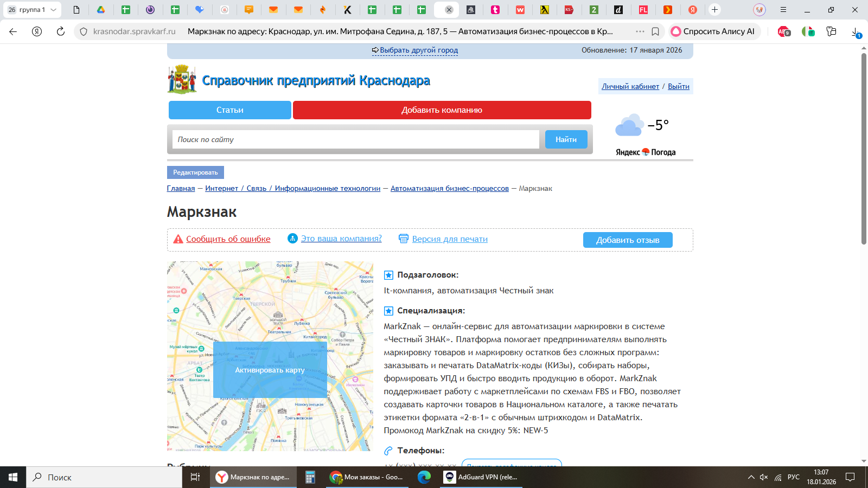The image size is (868, 488).
Task: Open Microsoft Edge from the taskbar
Action: [424, 477]
